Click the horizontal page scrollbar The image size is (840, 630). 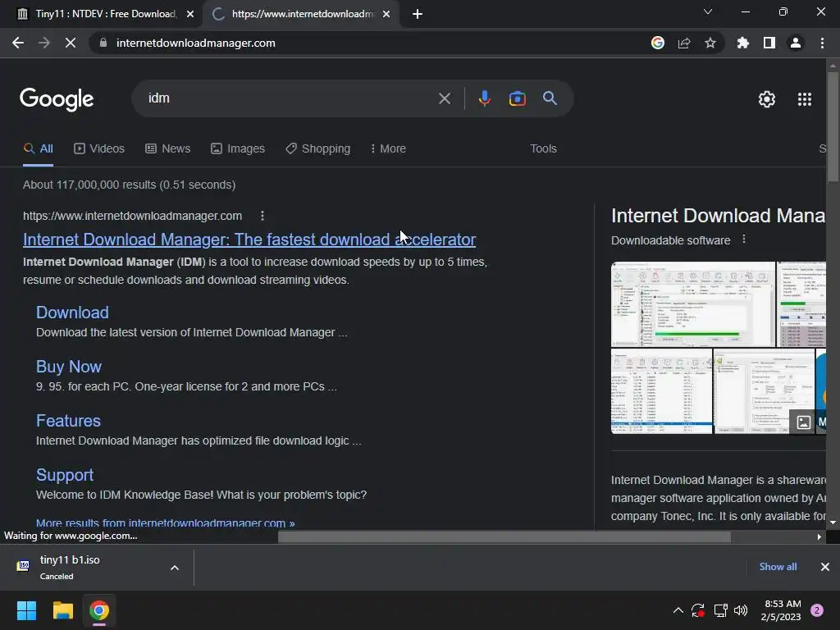(x=504, y=536)
